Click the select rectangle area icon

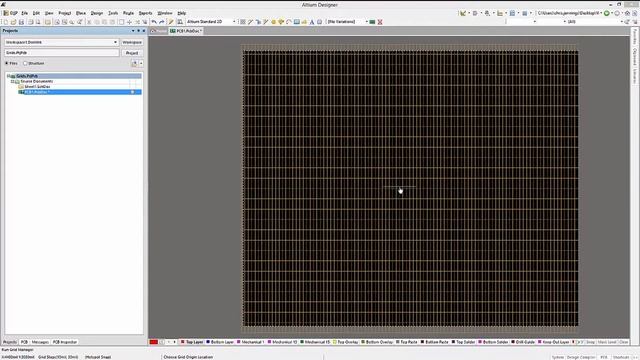121,22
